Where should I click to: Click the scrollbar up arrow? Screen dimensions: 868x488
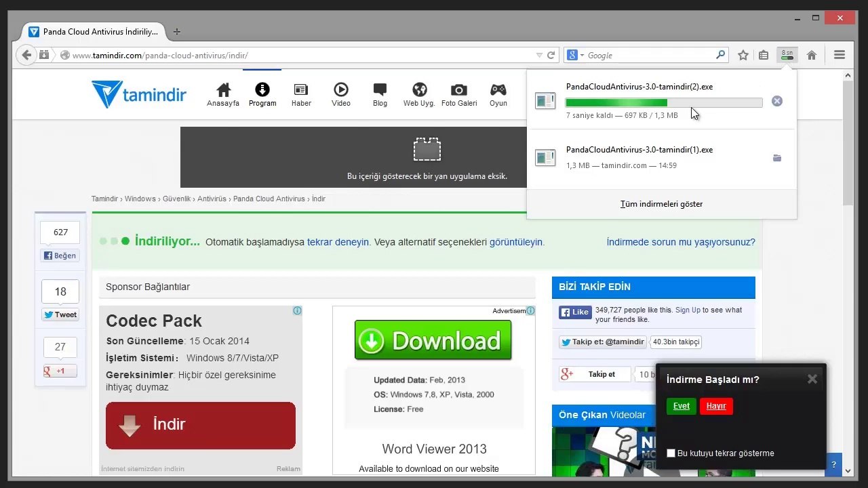coord(848,75)
